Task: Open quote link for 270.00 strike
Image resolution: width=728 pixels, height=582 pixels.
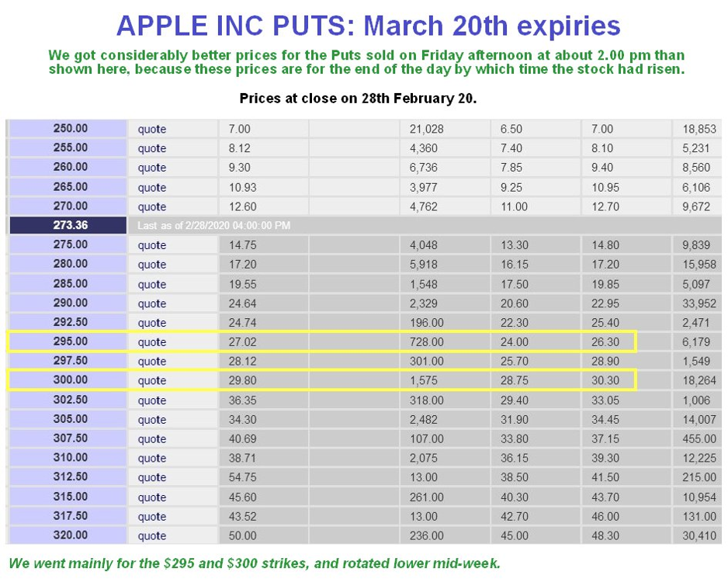Action: (152, 206)
